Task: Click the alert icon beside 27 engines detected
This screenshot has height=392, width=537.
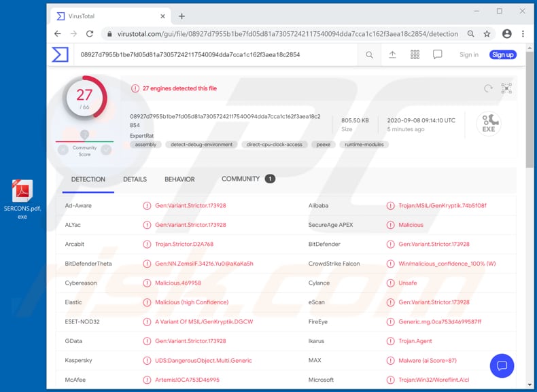Action: point(135,89)
